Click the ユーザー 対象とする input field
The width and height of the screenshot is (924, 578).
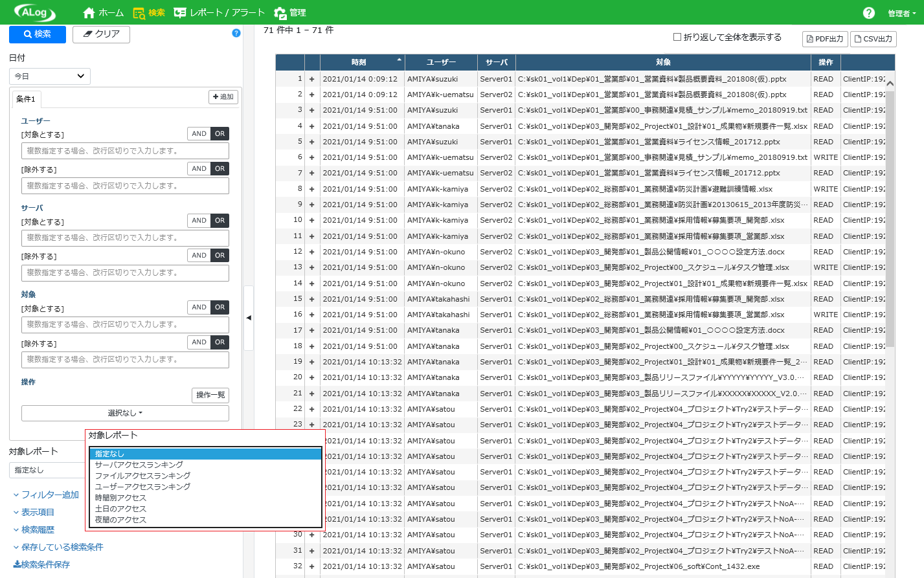[x=125, y=151]
